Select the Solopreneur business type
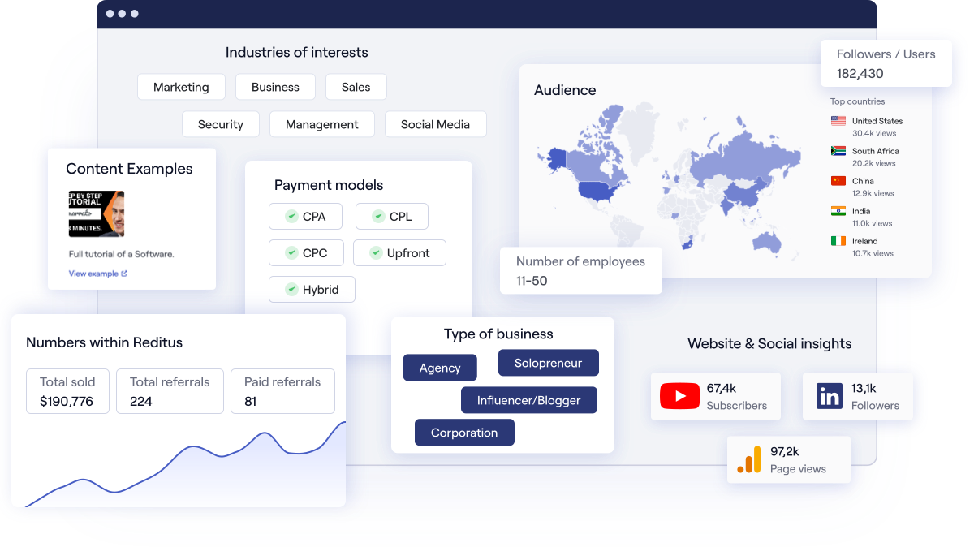Image resolution: width=974 pixels, height=560 pixels. tap(549, 363)
